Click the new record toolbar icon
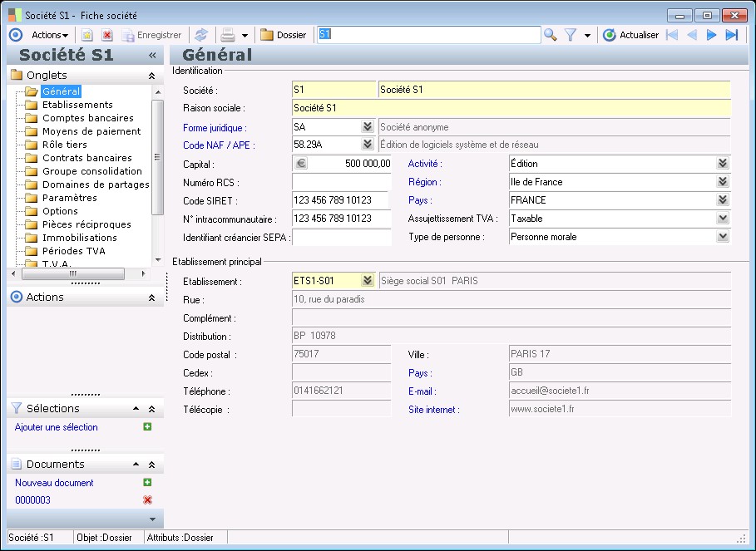The height and width of the screenshot is (551, 756). point(86,35)
